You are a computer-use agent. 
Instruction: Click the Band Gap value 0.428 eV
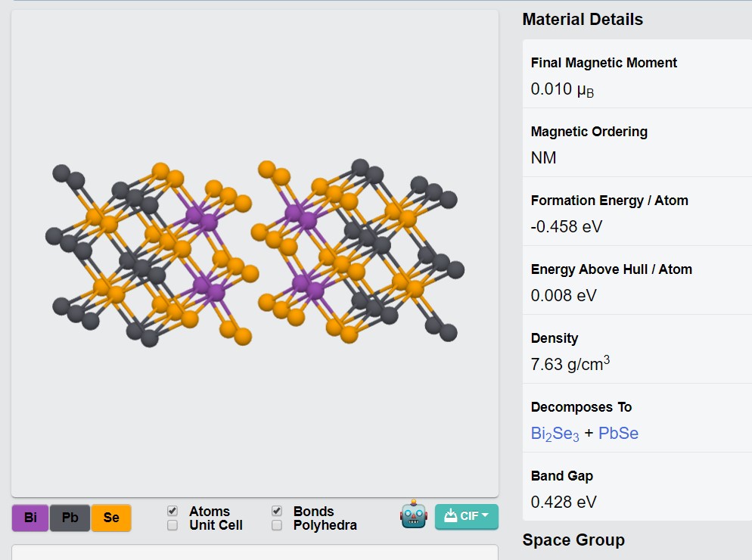point(564,502)
